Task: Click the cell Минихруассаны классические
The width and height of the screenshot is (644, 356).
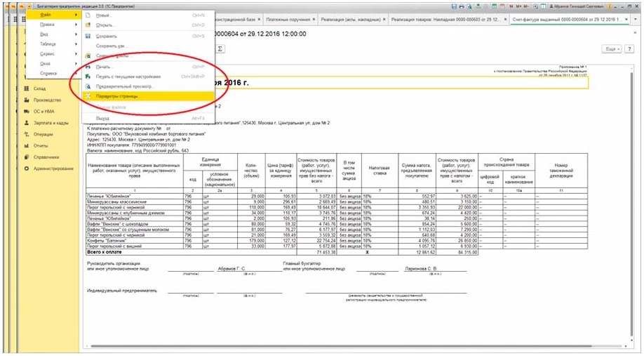Action: click(134, 202)
